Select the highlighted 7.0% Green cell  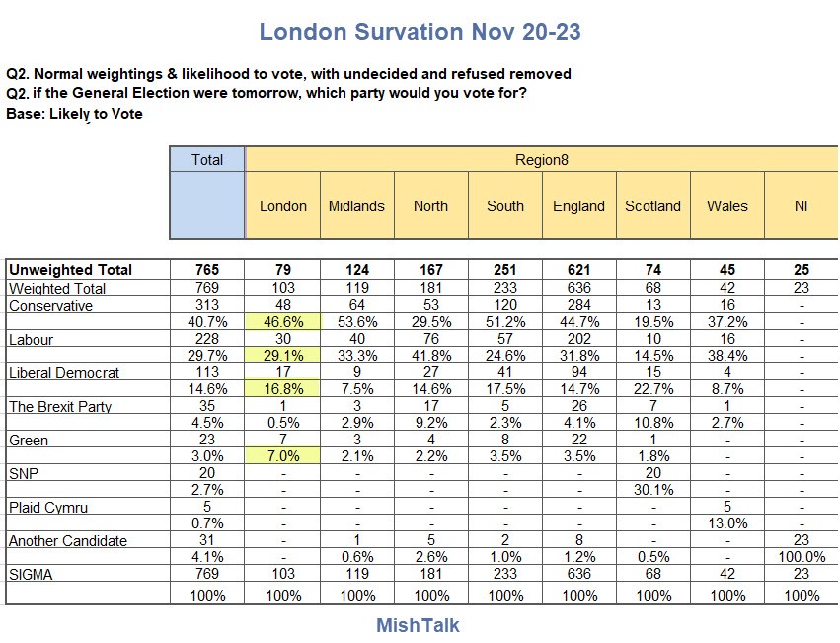coord(283,457)
